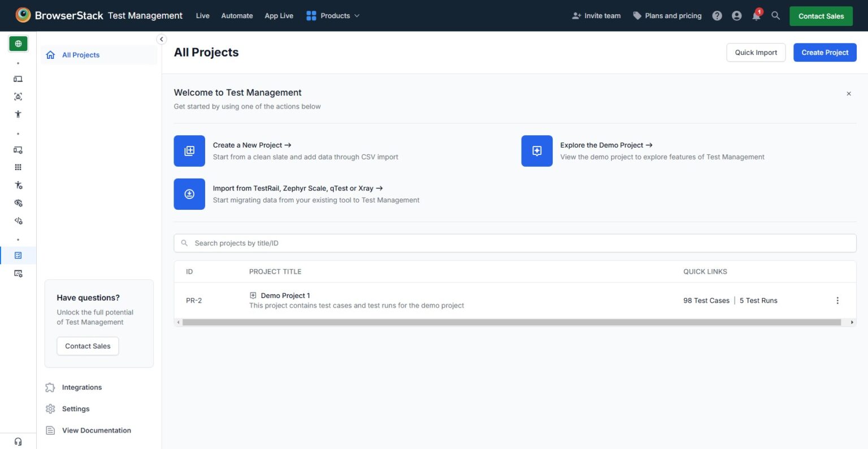Click the BrowserStack logo
This screenshot has height=449, width=868.
pyautogui.click(x=23, y=15)
